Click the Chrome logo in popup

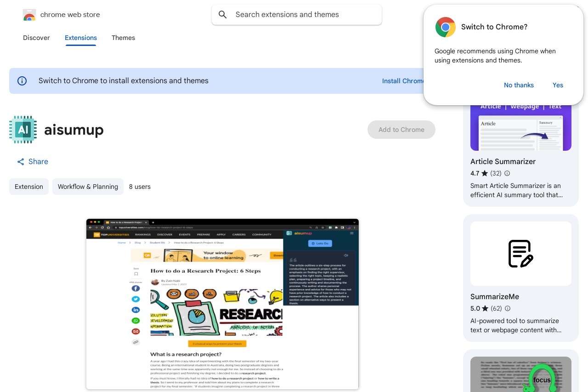click(x=446, y=27)
